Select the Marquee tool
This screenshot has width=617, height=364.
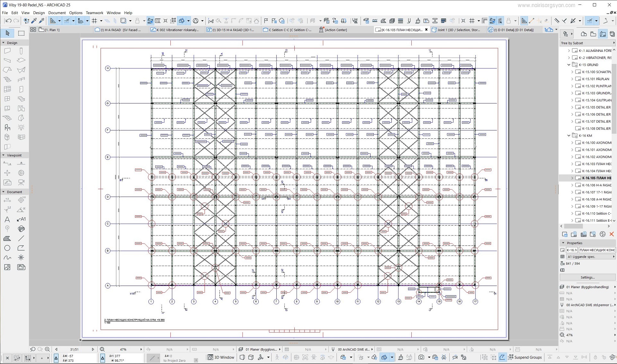[x=21, y=33]
